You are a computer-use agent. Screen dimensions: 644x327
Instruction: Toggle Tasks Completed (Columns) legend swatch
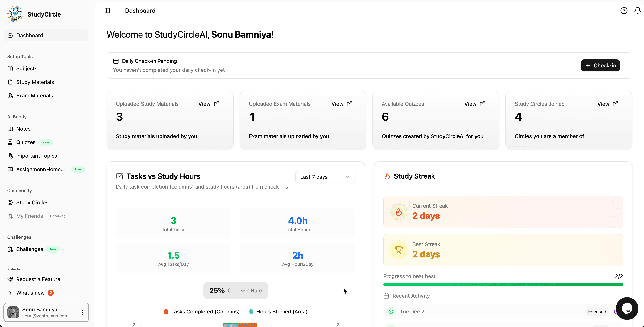point(166,312)
